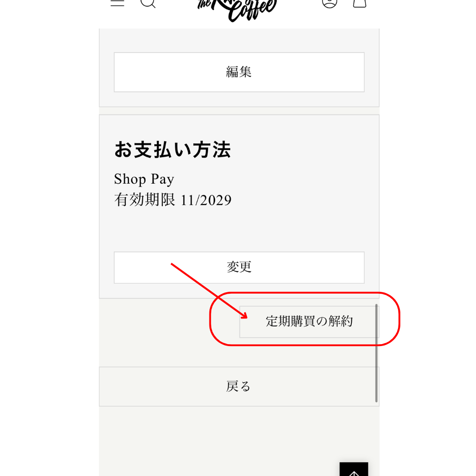This screenshot has width=476, height=476.
Task: Click the 有効期限 11/2029 expiry text
Action: click(x=173, y=200)
